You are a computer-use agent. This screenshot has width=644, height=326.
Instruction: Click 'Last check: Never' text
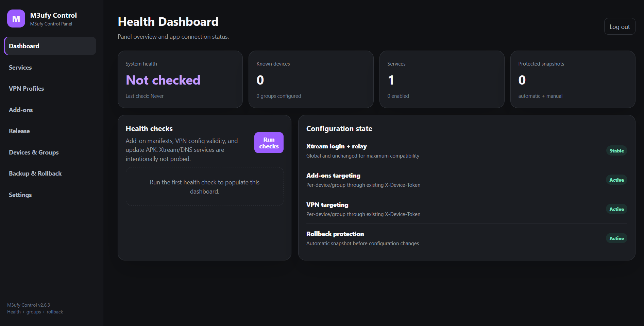pos(145,96)
